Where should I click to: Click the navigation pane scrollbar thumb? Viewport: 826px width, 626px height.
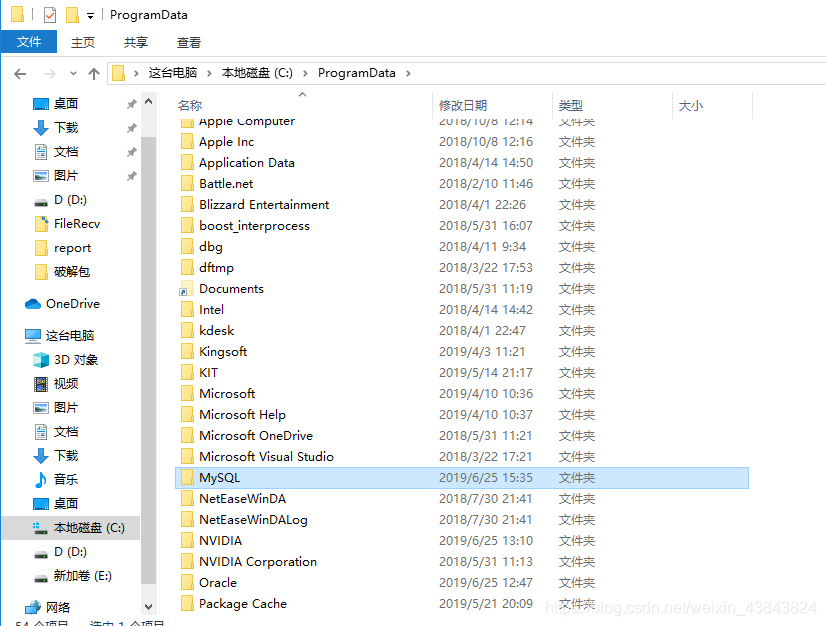(149, 360)
